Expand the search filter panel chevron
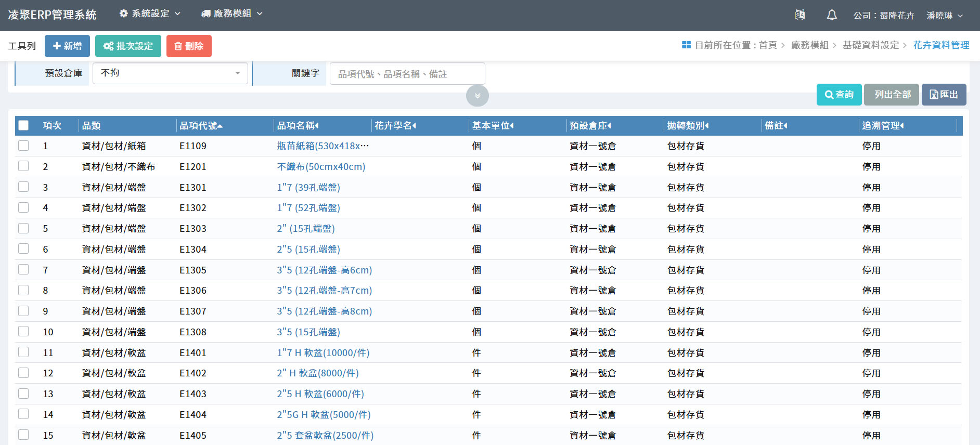 (477, 96)
